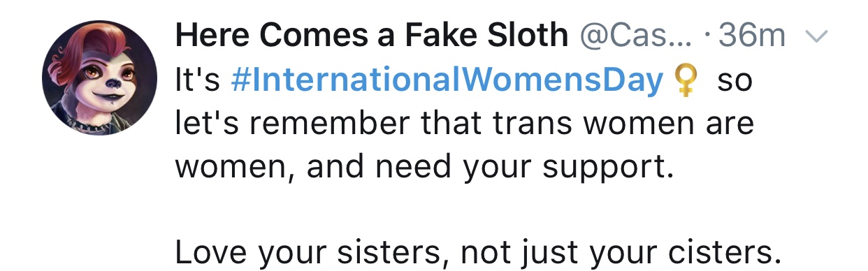Click the word "It's" starting the tweet
The height and width of the screenshot is (271, 868).
click(198, 83)
